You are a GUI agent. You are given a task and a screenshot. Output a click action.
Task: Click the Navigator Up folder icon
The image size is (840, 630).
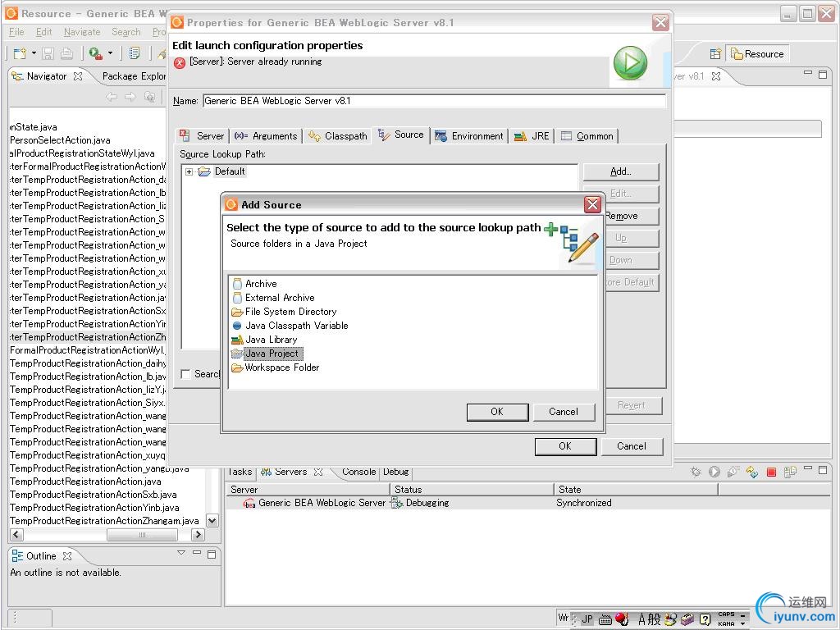click(x=150, y=97)
